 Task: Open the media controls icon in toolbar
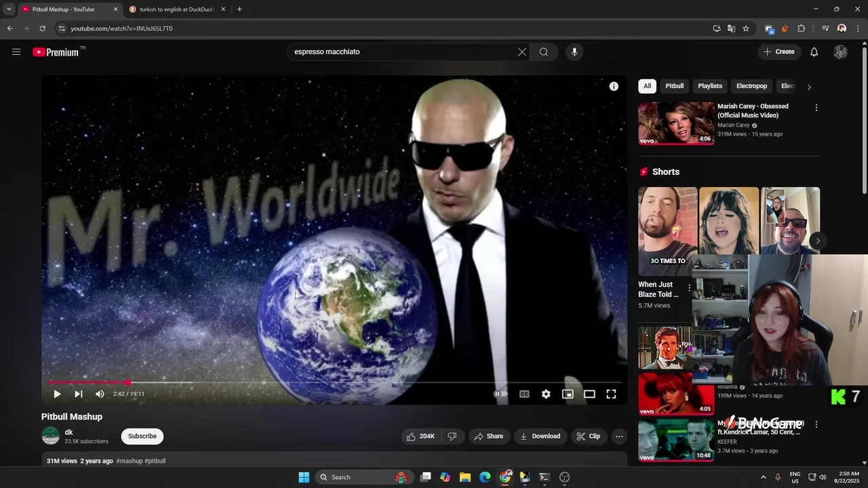[825, 28]
